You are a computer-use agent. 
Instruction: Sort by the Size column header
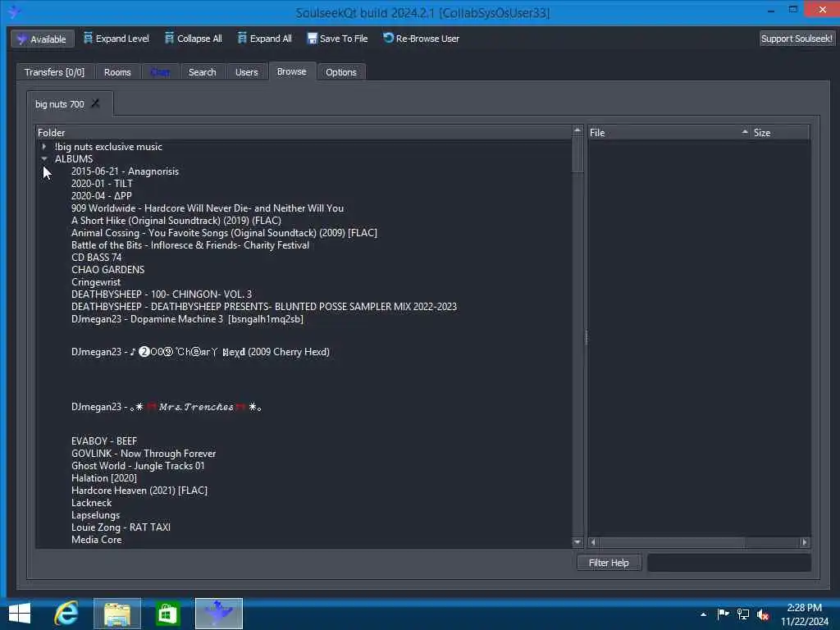780,132
